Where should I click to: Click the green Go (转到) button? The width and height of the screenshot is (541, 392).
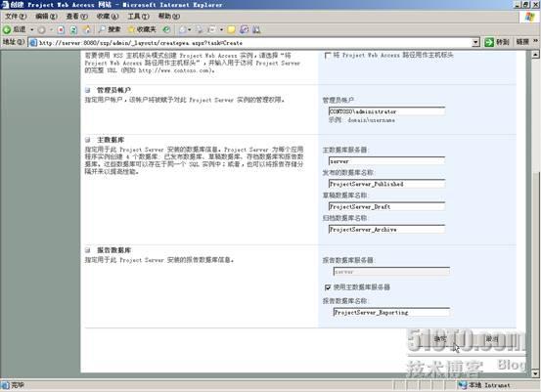[497, 42]
